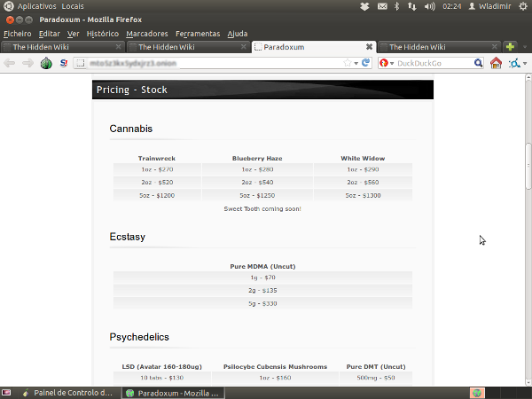532x399 pixels.
Task: Bookmark this page with the star icon
Action: [347, 63]
